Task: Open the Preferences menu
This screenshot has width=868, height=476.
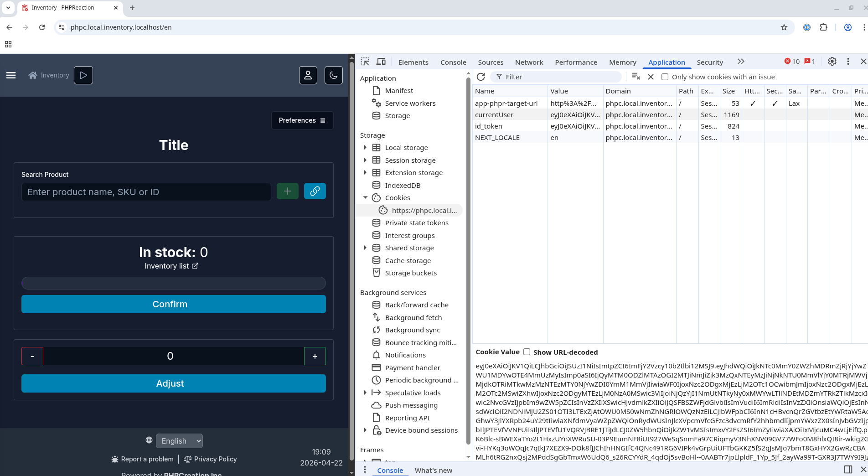Action: tap(302, 120)
